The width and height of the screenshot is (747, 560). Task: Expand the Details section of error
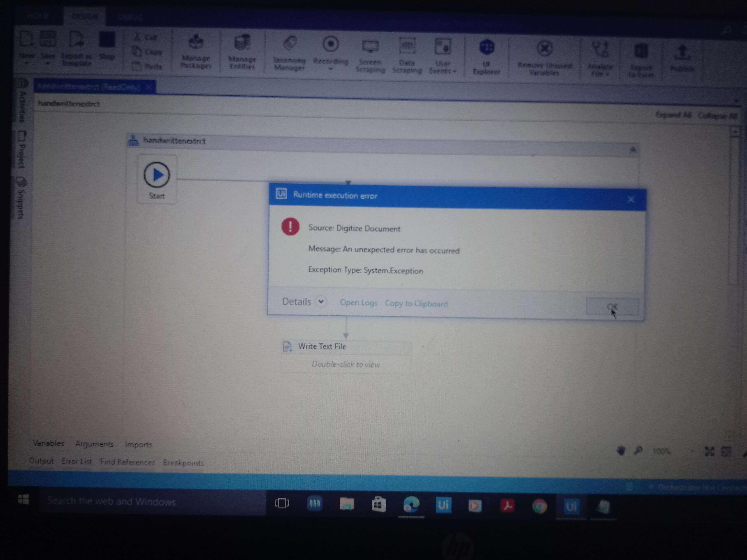pyautogui.click(x=321, y=301)
